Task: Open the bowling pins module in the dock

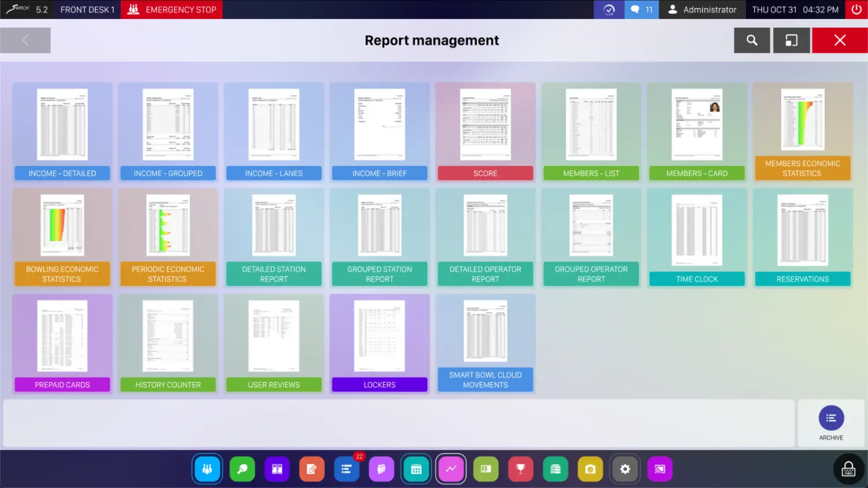Action: tap(207, 469)
